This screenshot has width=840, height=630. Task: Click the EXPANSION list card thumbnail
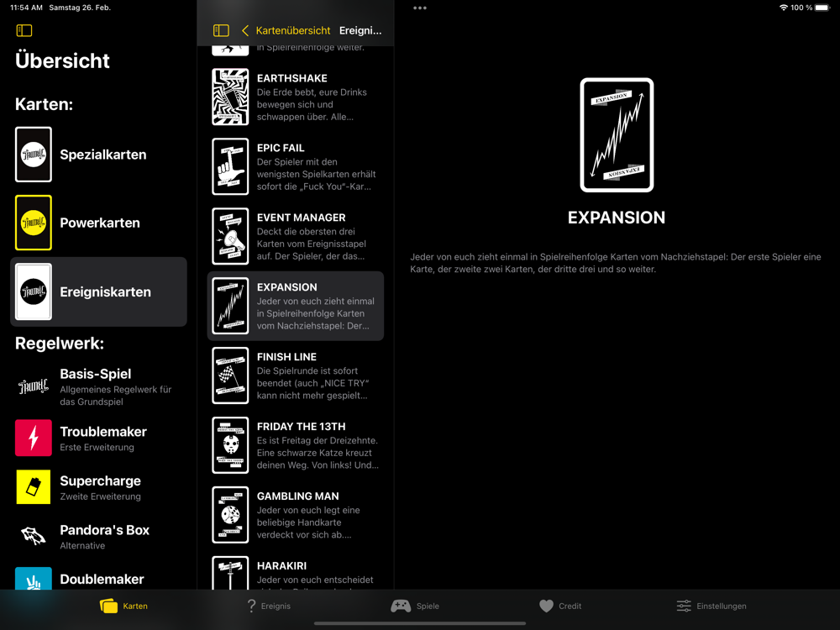(230, 306)
